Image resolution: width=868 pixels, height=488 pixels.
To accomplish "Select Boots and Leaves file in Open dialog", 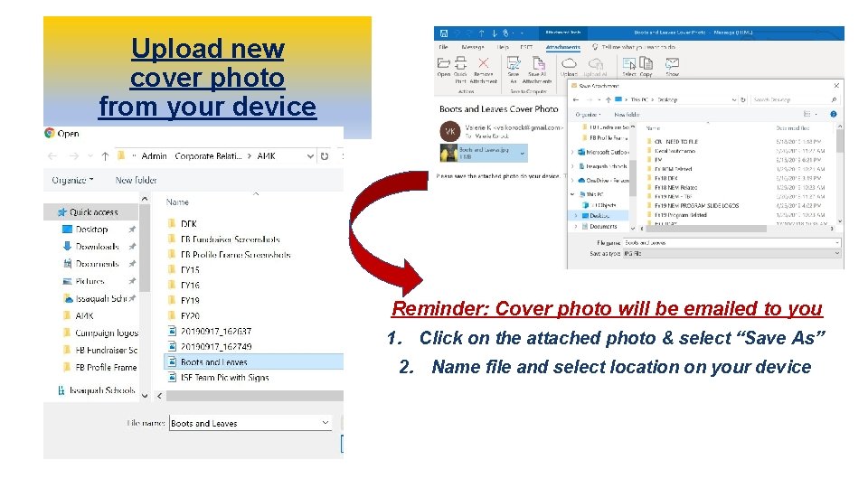I will click(253, 361).
